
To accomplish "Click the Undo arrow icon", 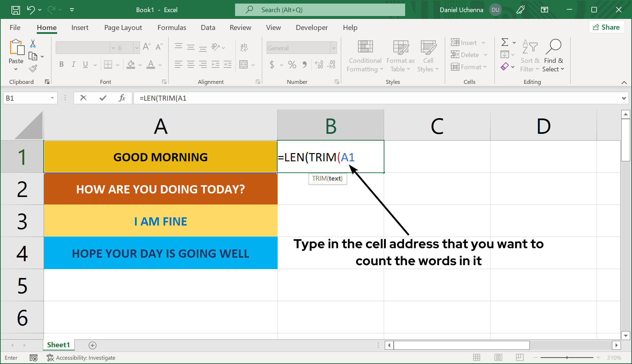I will [31, 10].
